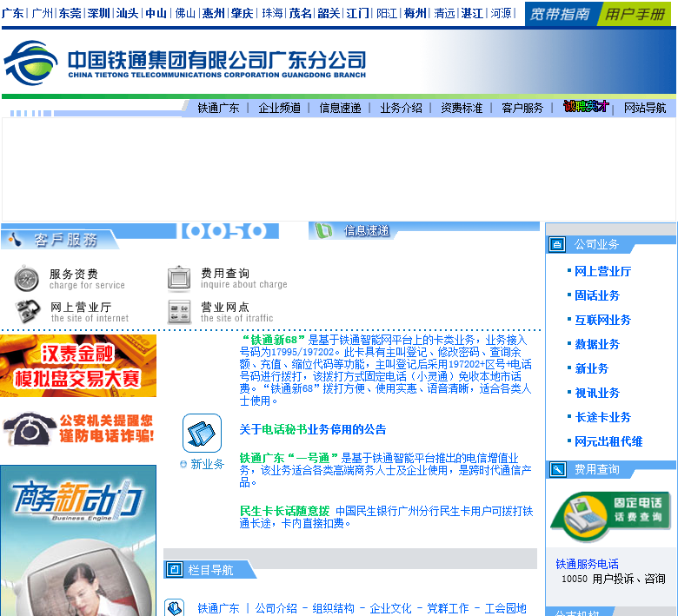Screen dimensions: 678x616
Task: Open the 民生卡长话随意拨 news link
Action: tap(284, 512)
